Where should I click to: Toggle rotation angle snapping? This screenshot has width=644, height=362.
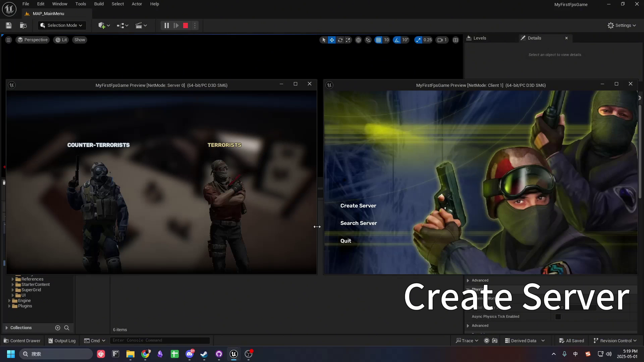click(x=397, y=40)
